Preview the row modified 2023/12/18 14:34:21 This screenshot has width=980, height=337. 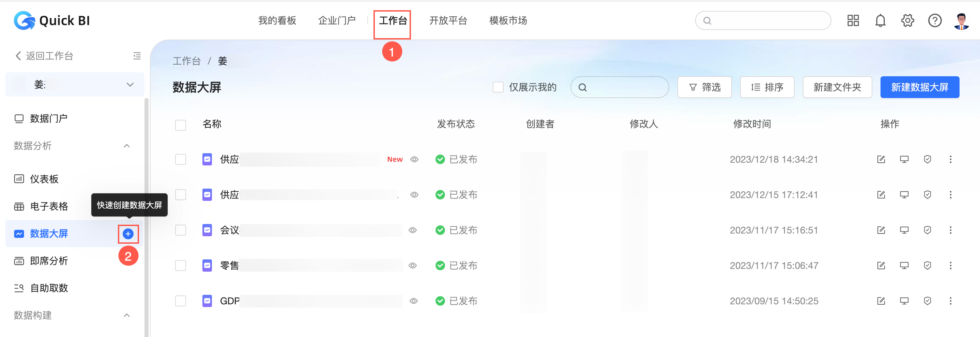904,159
